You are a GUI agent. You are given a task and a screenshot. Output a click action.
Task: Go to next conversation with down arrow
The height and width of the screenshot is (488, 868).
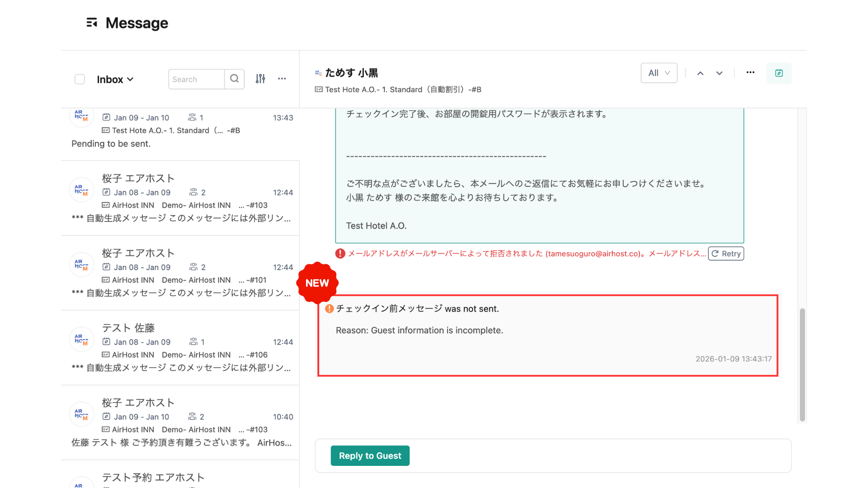click(719, 73)
